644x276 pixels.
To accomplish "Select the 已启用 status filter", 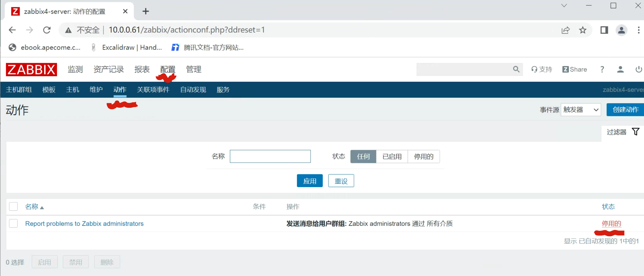I will [x=392, y=157].
